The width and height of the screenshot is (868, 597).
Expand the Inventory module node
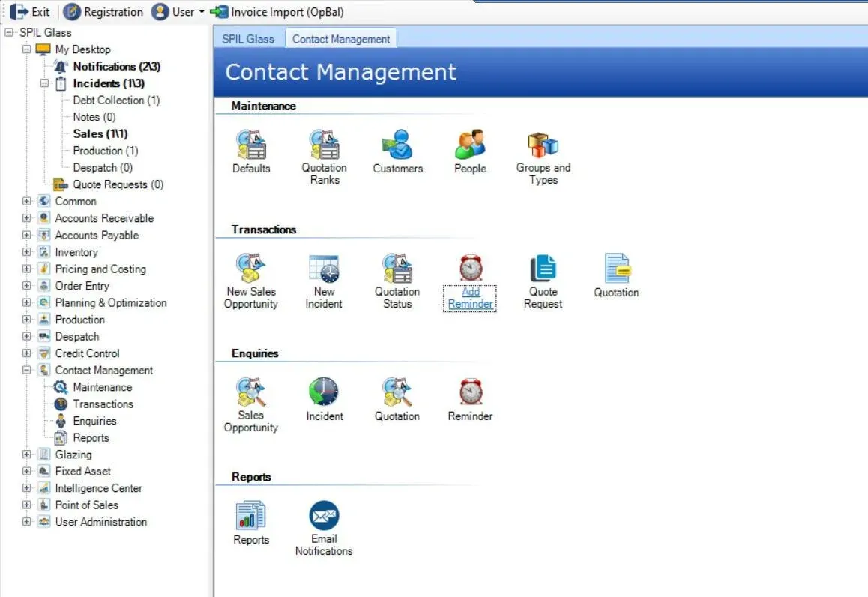coord(26,252)
